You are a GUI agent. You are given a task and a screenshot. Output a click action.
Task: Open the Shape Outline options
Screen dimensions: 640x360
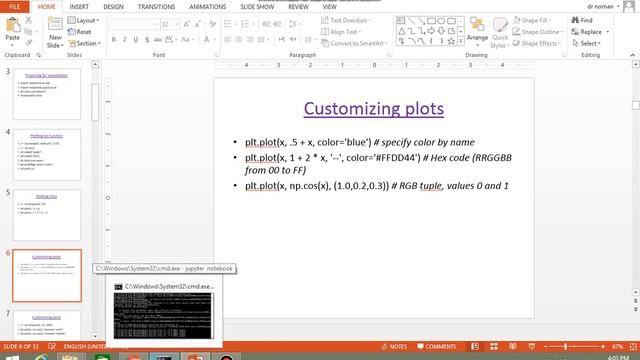point(538,31)
